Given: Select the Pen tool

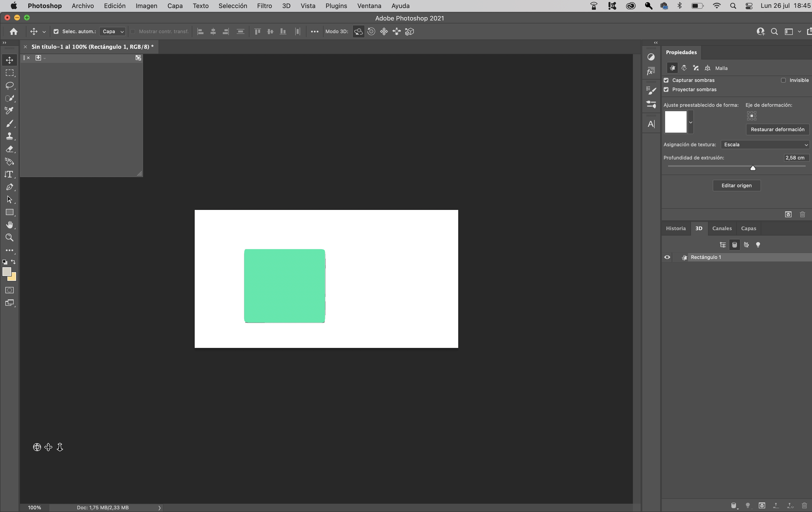Looking at the screenshot, I should (x=10, y=187).
